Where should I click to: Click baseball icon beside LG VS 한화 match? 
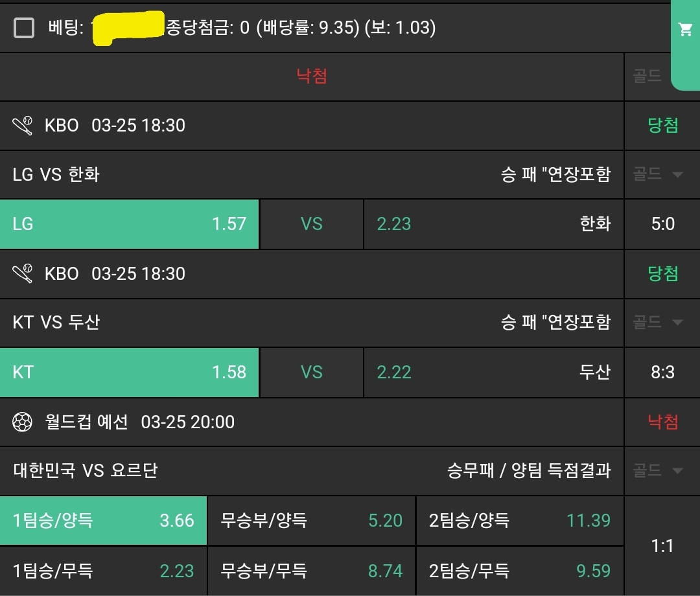(23, 125)
